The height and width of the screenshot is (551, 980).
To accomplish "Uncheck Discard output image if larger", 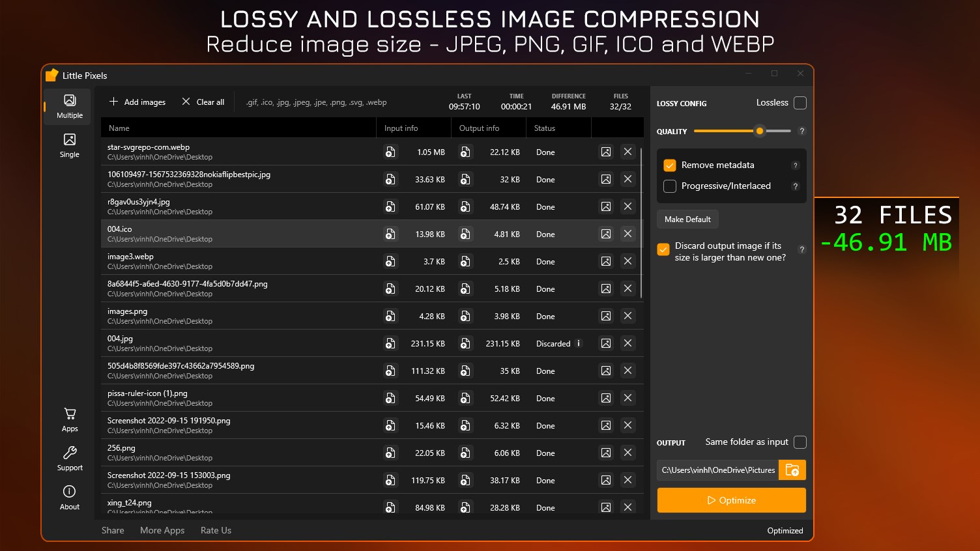I will coord(663,249).
